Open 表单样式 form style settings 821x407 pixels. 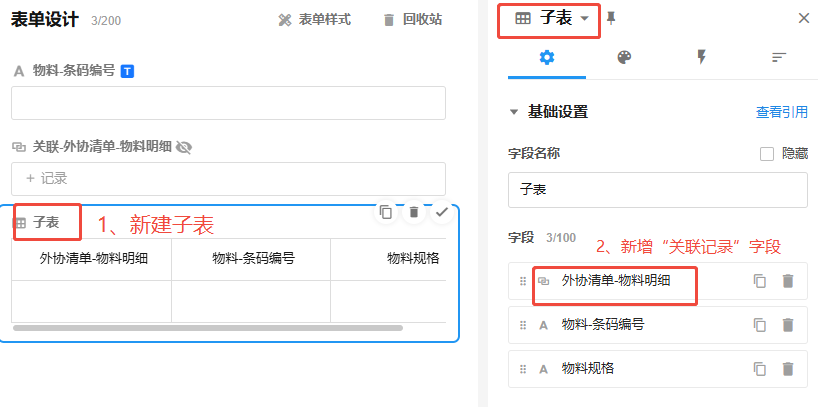(314, 19)
